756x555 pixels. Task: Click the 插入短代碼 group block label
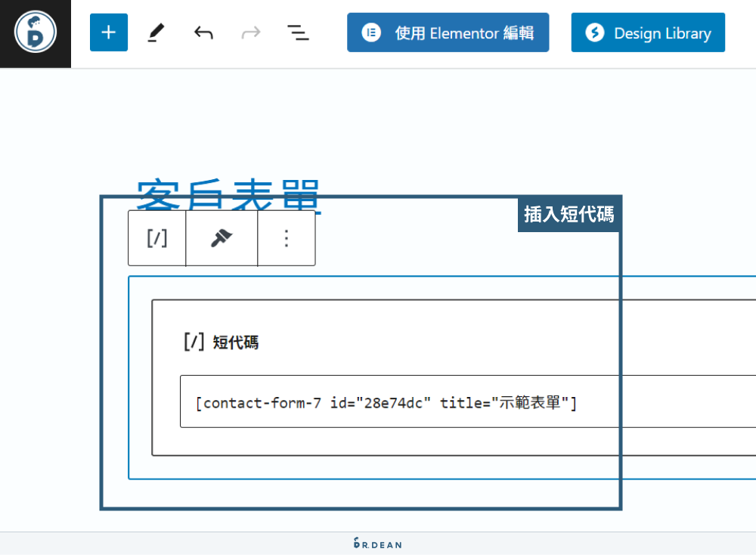pyautogui.click(x=569, y=214)
